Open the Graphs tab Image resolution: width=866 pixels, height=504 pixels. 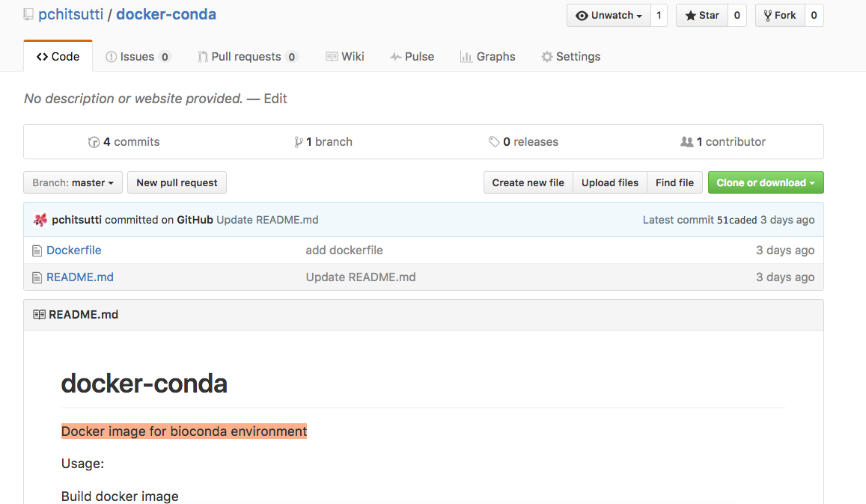(x=488, y=56)
